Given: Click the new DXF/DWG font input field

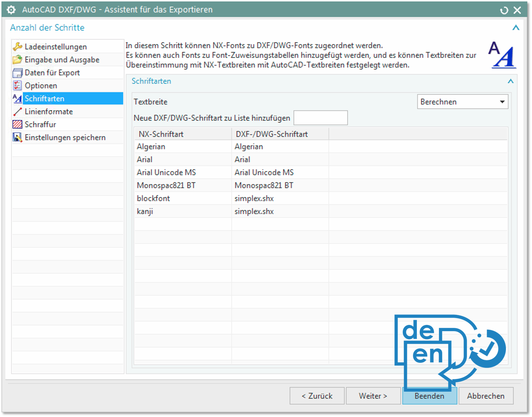Looking at the screenshot, I should (320, 118).
